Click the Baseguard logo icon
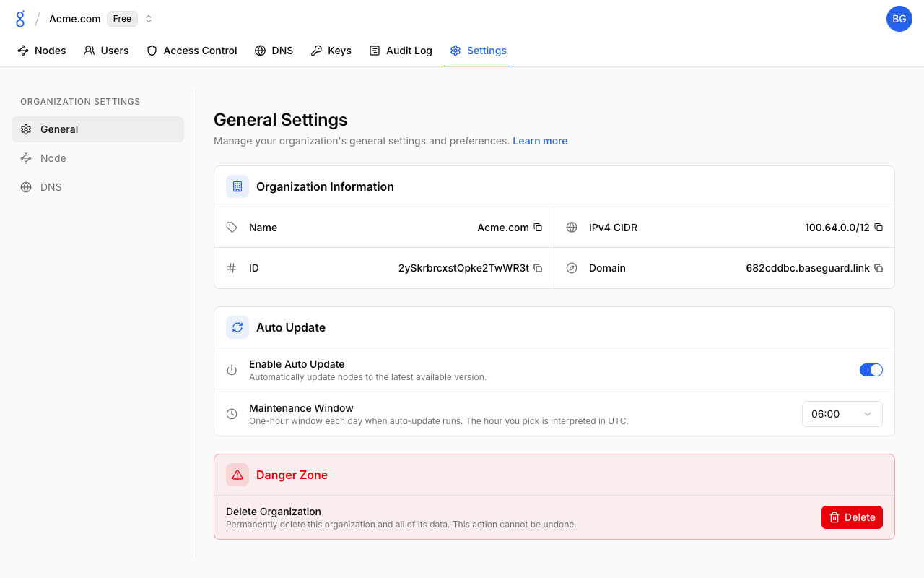 coord(20,19)
